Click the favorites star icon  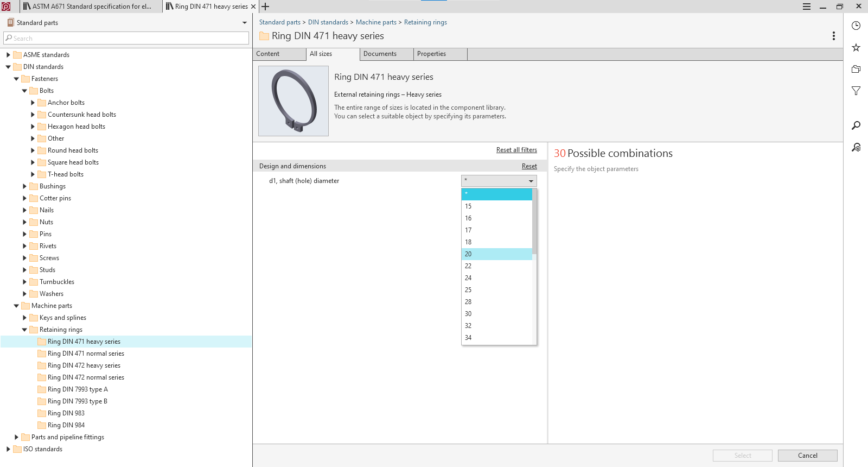coord(856,47)
